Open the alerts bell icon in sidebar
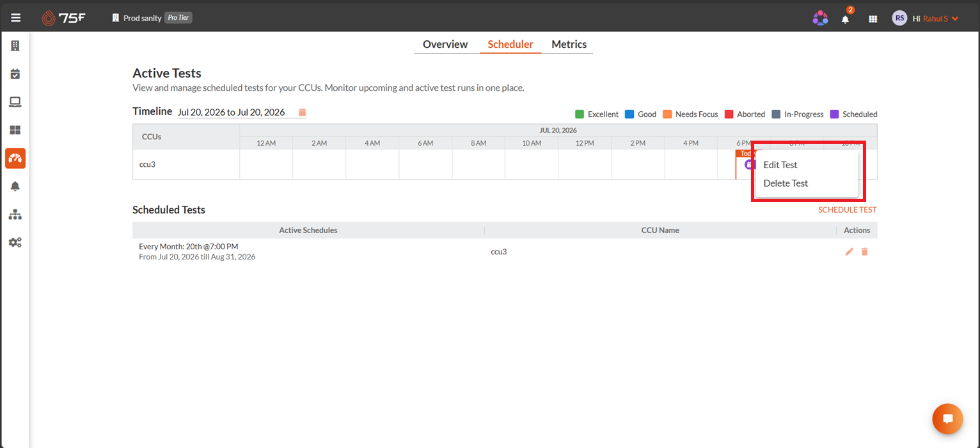980x448 pixels. (15, 186)
